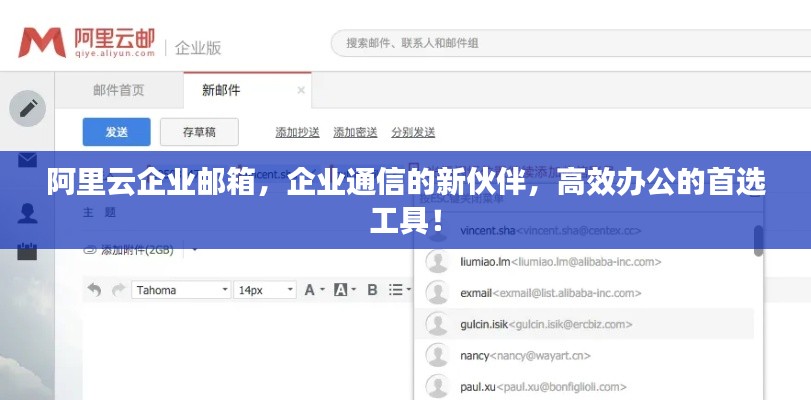Click the 添加附件(2GB) attachment link
This screenshot has height=400, width=811.
[x=137, y=250]
